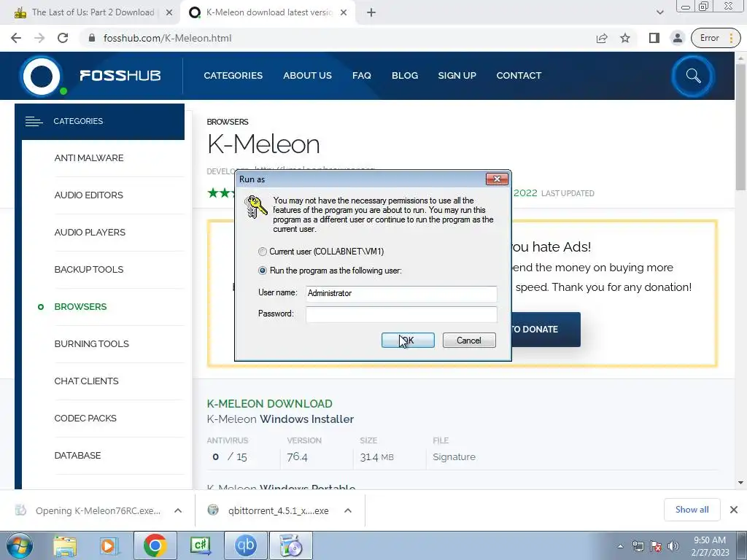Select CODEC PACKS category
Viewport: 747px width, 560px height.
85,418
